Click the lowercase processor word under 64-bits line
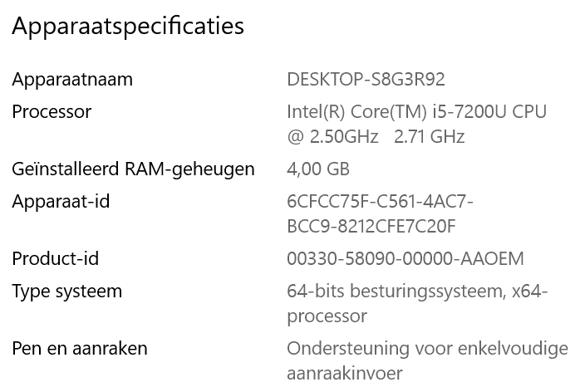580x392 pixels. (327, 316)
